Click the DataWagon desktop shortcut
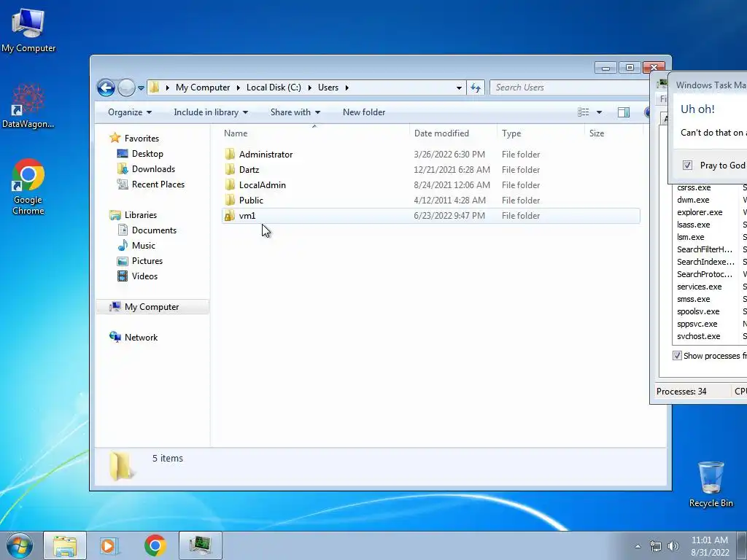The image size is (747, 560). click(28, 106)
